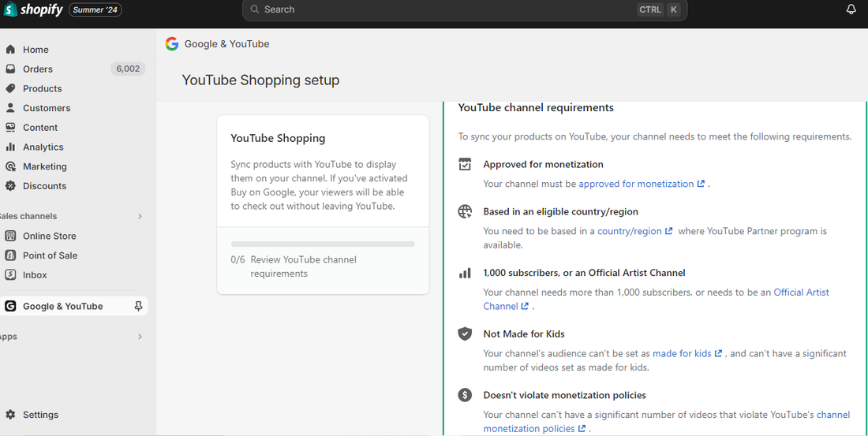868x436 pixels.
Task: Follow the country/region link
Action: [x=630, y=231]
